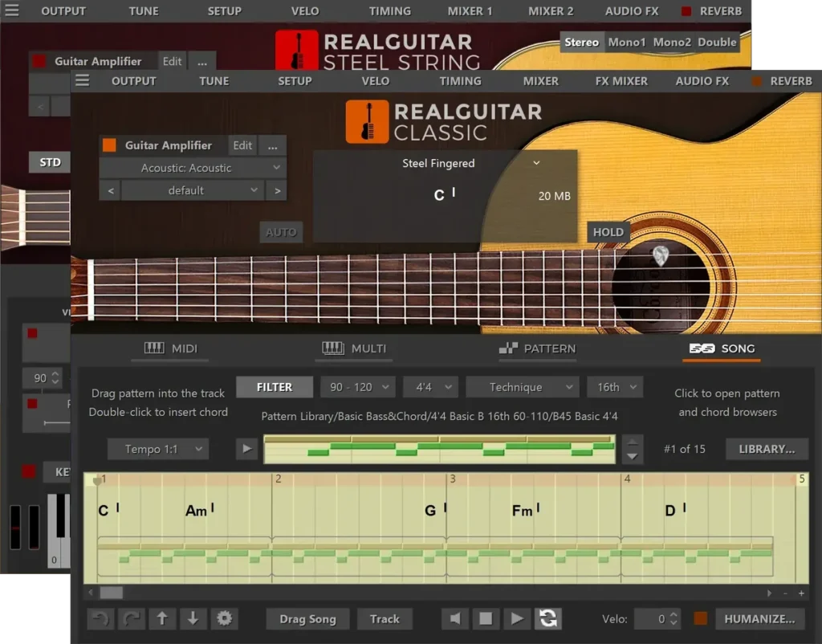The image size is (822, 644).
Task: Click the speaker mute icon
Action: click(x=454, y=619)
